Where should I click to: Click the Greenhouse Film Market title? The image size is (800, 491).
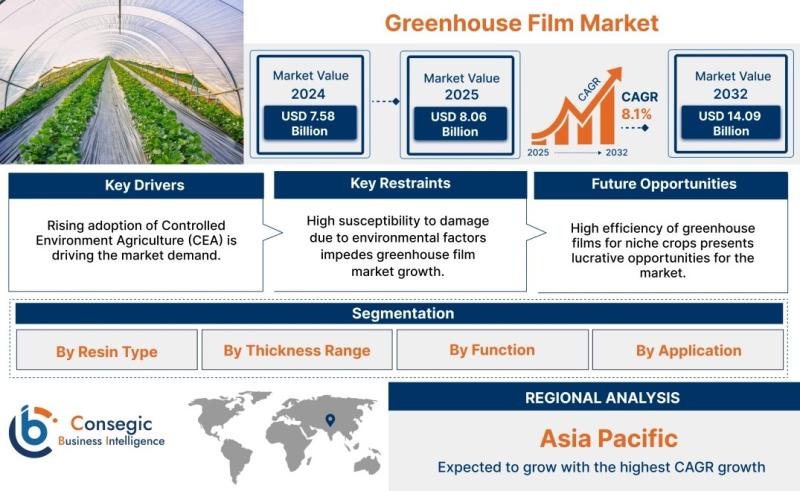pos(521,23)
